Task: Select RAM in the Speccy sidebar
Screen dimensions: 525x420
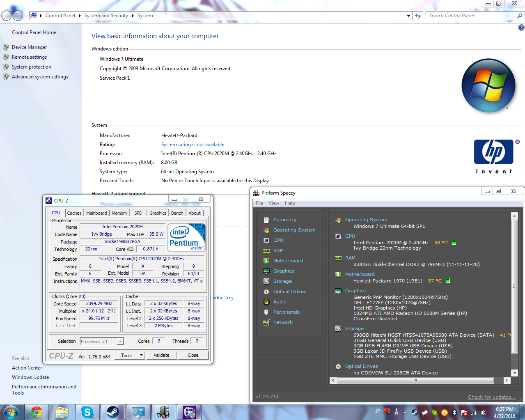Action: coord(278,250)
